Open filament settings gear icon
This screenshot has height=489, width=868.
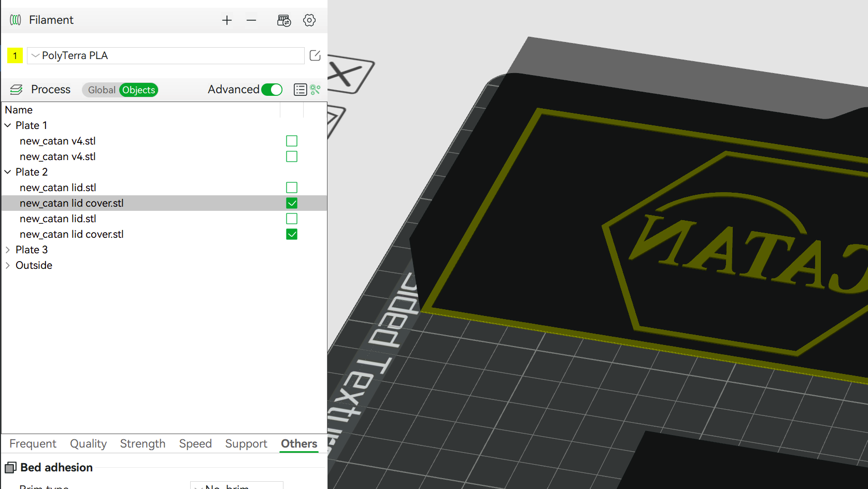(x=309, y=20)
